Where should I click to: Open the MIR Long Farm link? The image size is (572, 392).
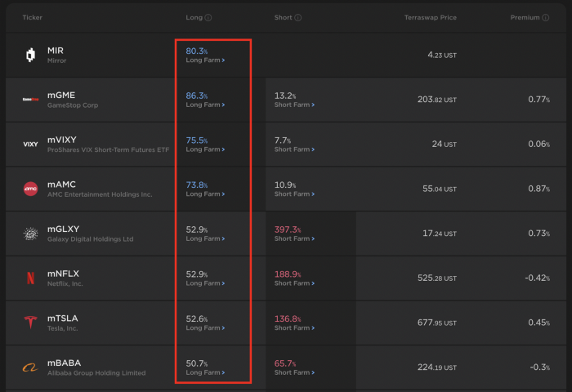point(205,60)
